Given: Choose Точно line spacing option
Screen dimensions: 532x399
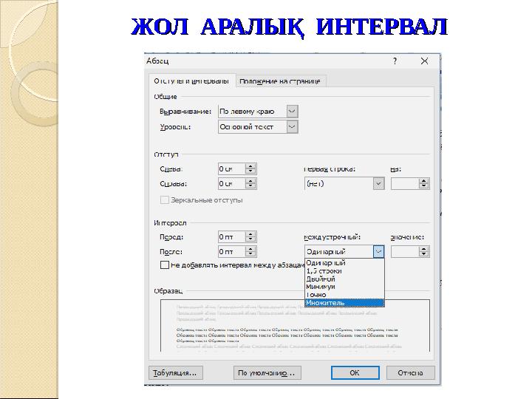Looking at the screenshot, I should click(344, 295).
